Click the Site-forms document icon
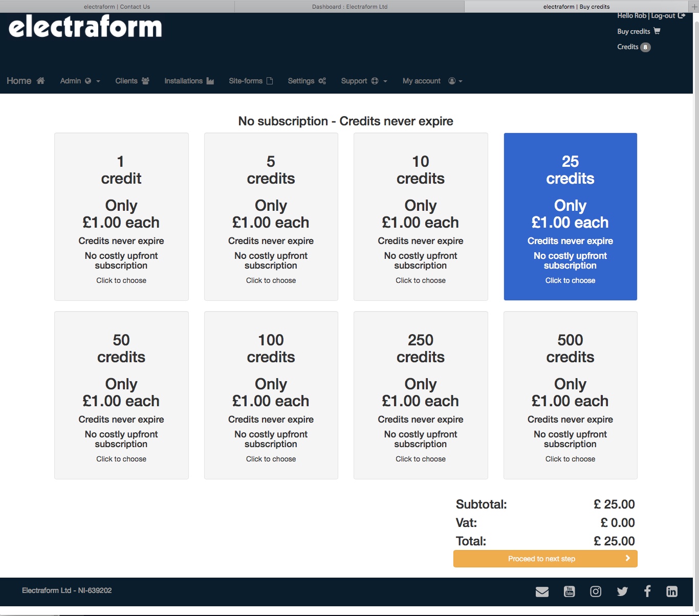The height and width of the screenshot is (616, 699). [x=270, y=81]
